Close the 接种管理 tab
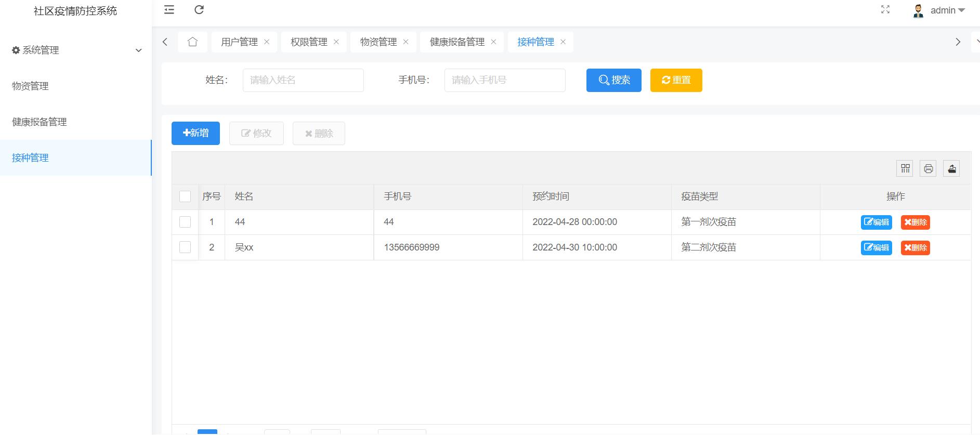 (x=563, y=42)
